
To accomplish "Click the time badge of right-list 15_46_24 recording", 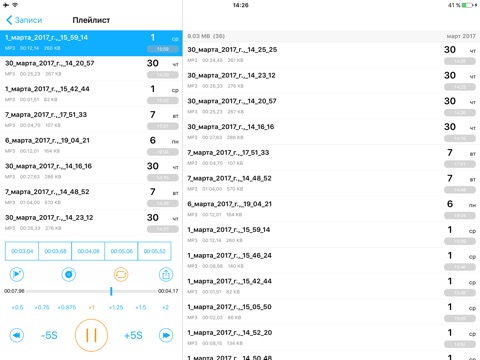I will pyautogui.click(x=460, y=267).
